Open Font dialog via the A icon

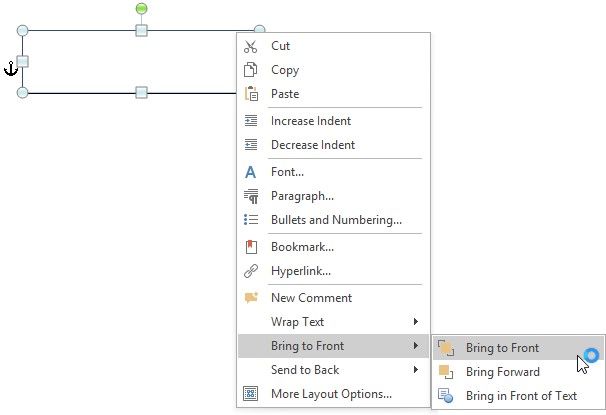pos(251,172)
